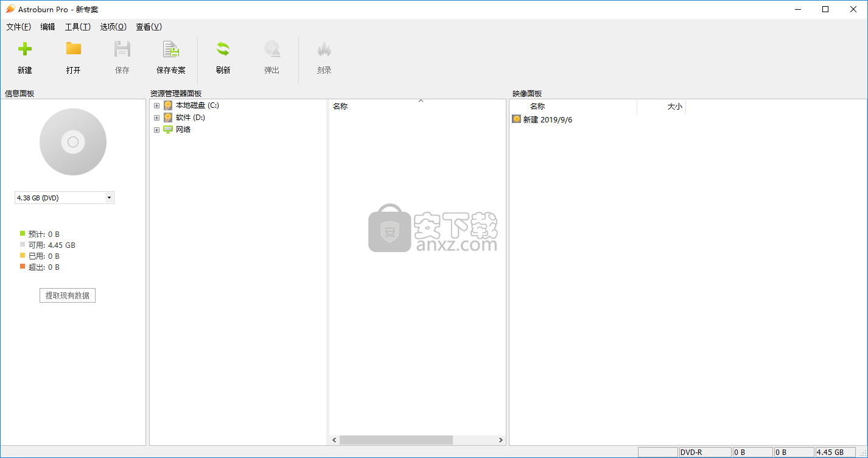Select the 新建 2019/9/6 image entry

[x=548, y=119]
